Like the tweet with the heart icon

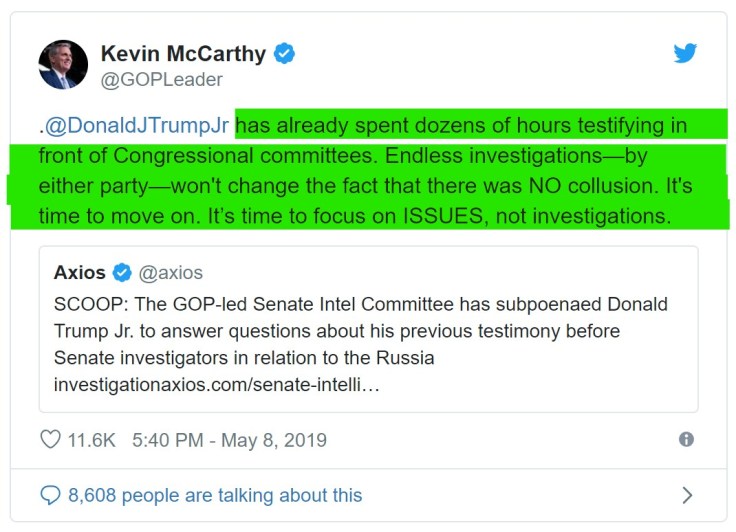50,440
